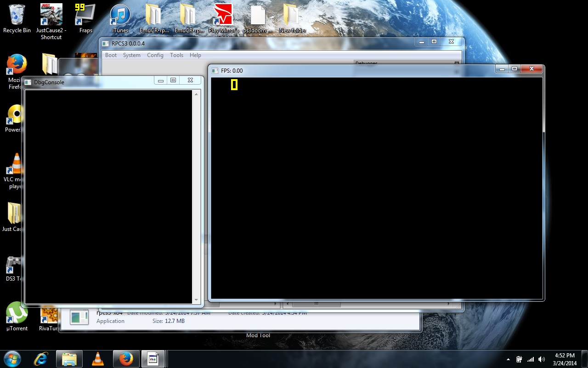Click the Windows Start button

tap(12, 359)
